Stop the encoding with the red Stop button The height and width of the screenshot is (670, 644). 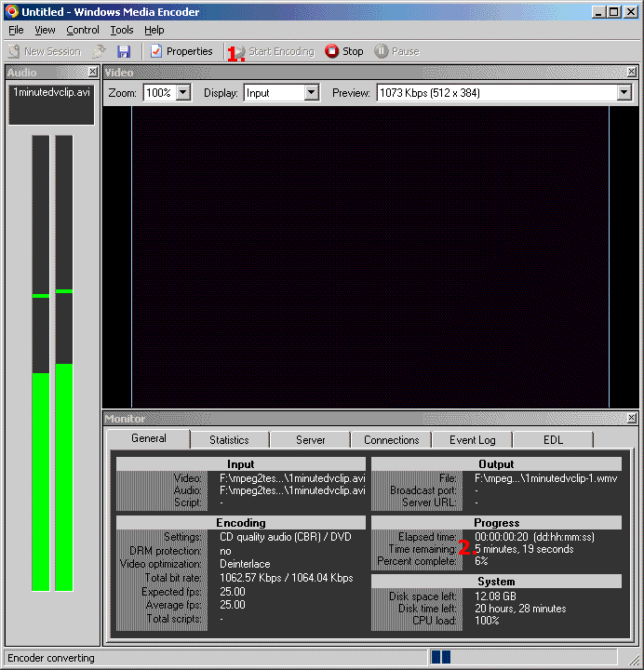coord(344,51)
